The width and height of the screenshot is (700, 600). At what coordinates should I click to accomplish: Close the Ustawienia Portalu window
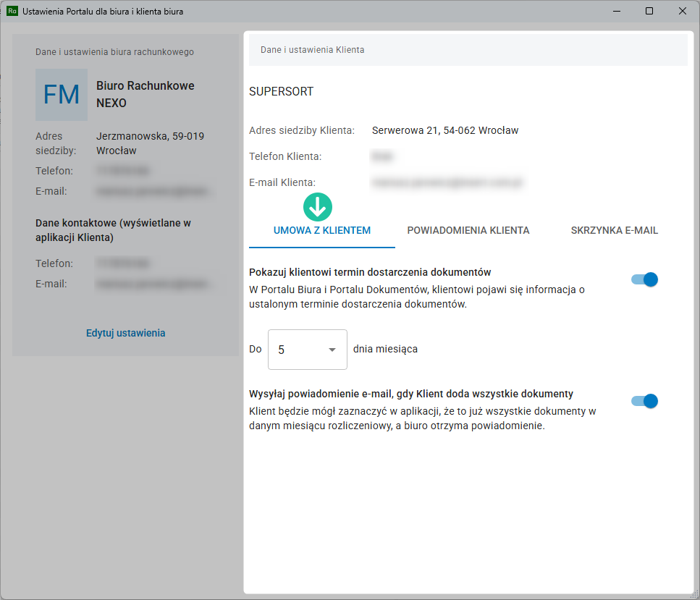(x=683, y=12)
